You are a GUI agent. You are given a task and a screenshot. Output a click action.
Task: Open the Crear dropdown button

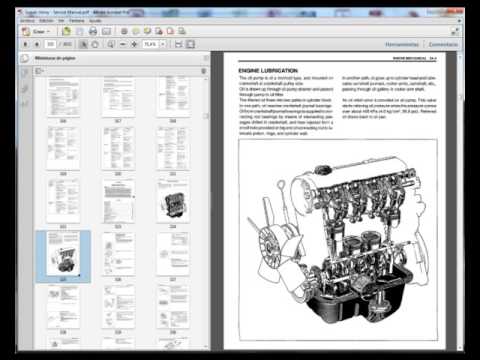(36, 31)
